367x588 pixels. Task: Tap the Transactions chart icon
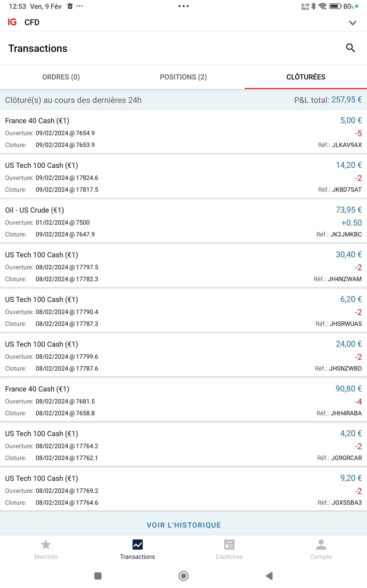point(137,545)
